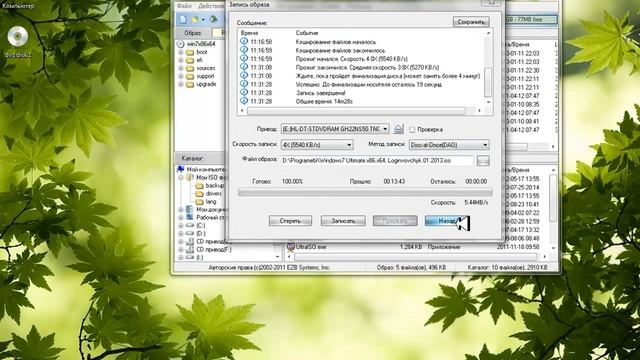Screen dimensions: 640x360
Task: Select the boot folder in the image tree
Action: pyautogui.click(x=202, y=52)
